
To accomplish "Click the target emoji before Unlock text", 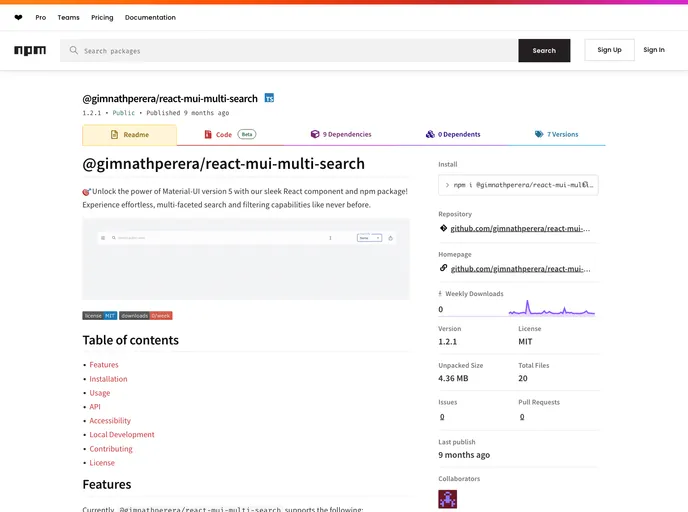I will click(x=86, y=192).
